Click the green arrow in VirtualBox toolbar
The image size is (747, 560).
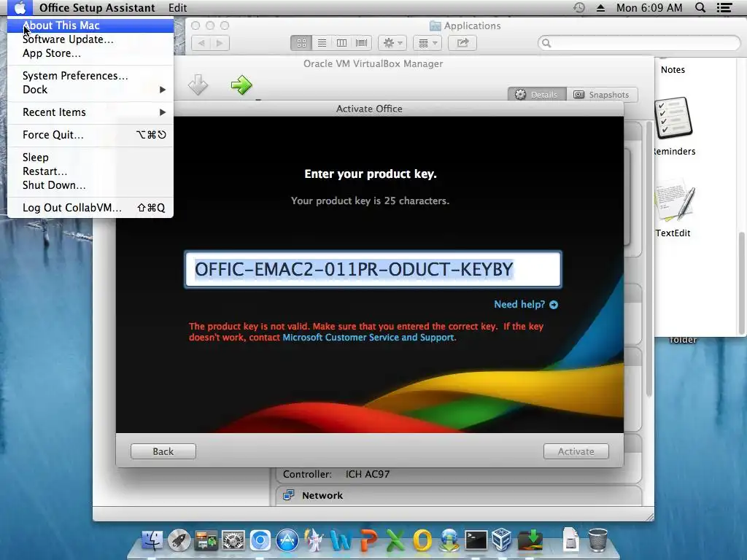point(241,85)
